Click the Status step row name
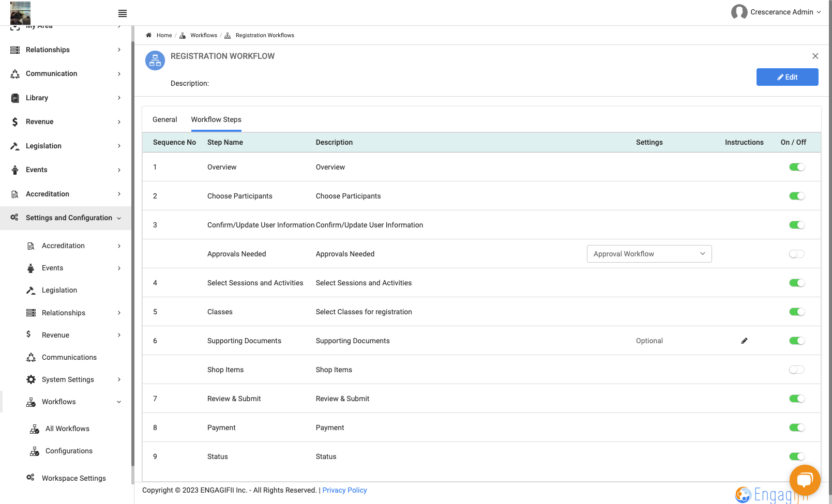Image resolution: width=832 pixels, height=504 pixels. pos(218,456)
